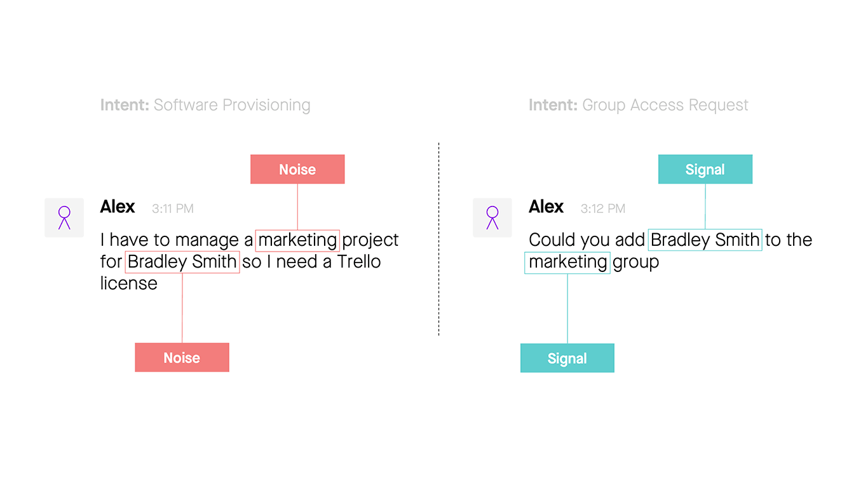Screen dimensions: 868x488
Task: Click "Could you add" in the 3:12 message
Action: (587, 240)
